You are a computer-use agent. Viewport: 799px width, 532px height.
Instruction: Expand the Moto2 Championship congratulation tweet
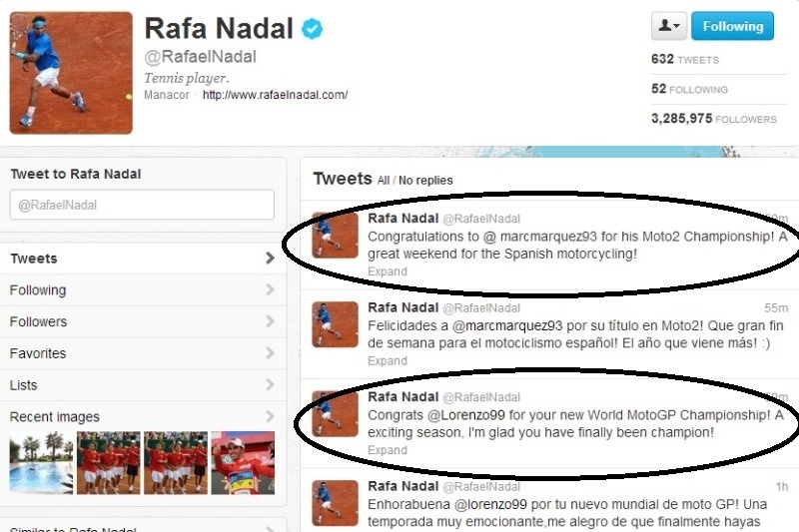388,271
